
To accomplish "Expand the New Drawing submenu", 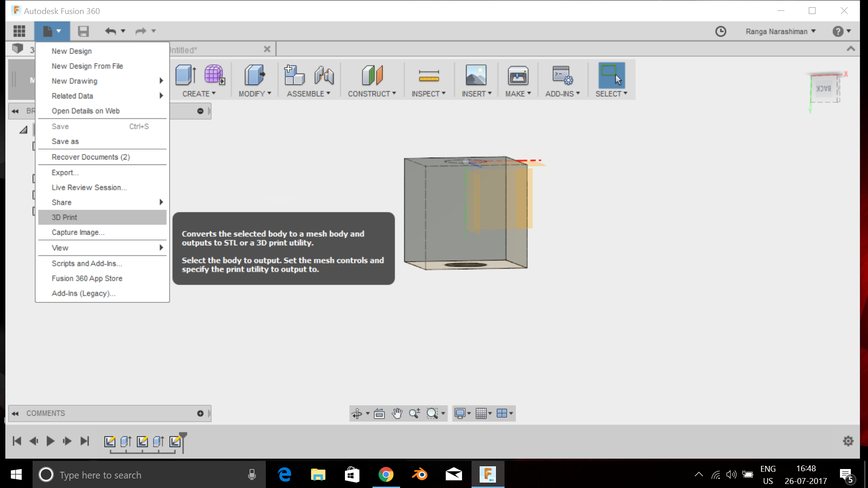I will coord(161,81).
